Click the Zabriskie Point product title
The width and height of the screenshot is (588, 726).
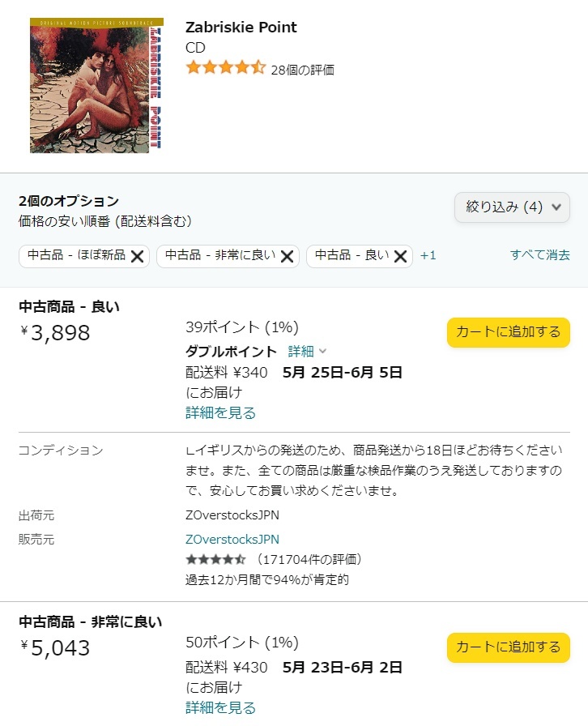(x=241, y=28)
